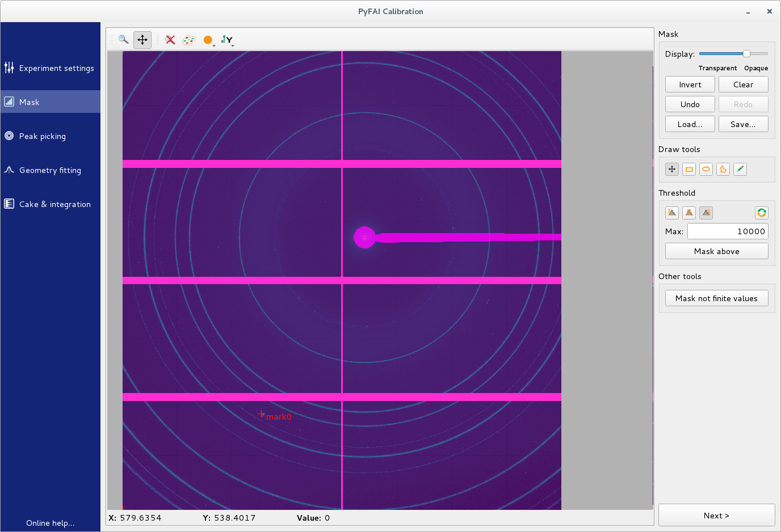Screen dimensions: 781x532
Task: Pick the pencil mask drawing tool
Action: coord(740,169)
